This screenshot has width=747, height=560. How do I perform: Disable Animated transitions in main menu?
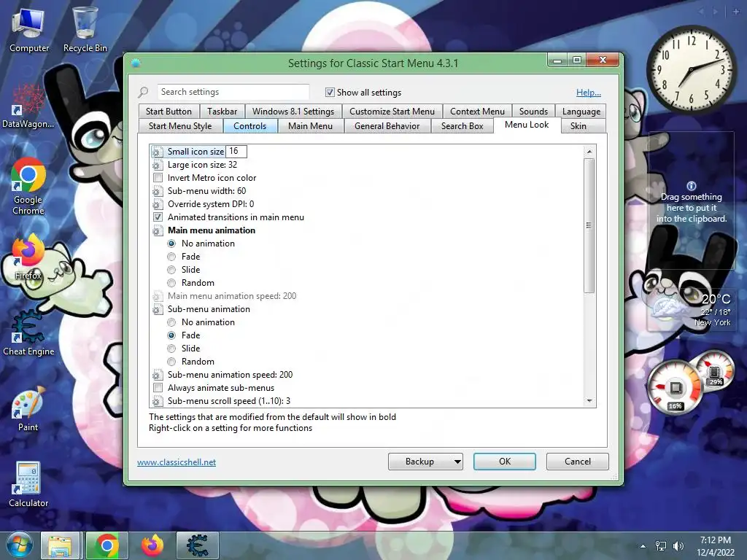pyautogui.click(x=158, y=217)
